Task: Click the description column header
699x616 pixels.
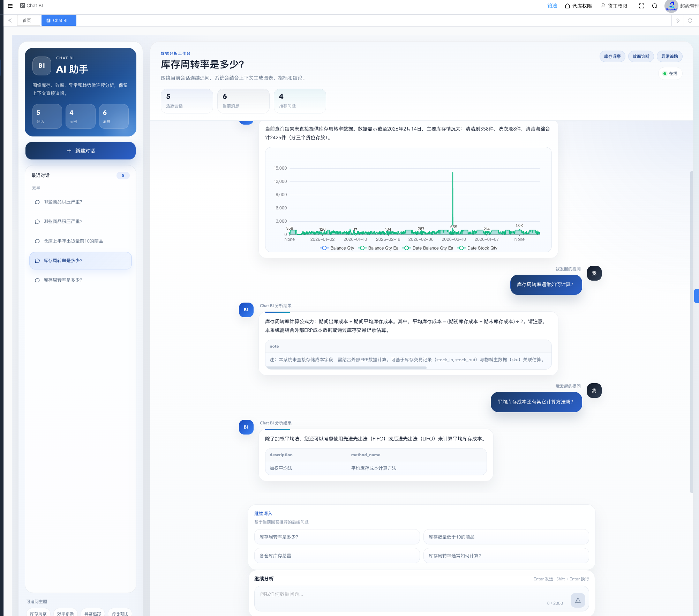Action: pyautogui.click(x=281, y=455)
